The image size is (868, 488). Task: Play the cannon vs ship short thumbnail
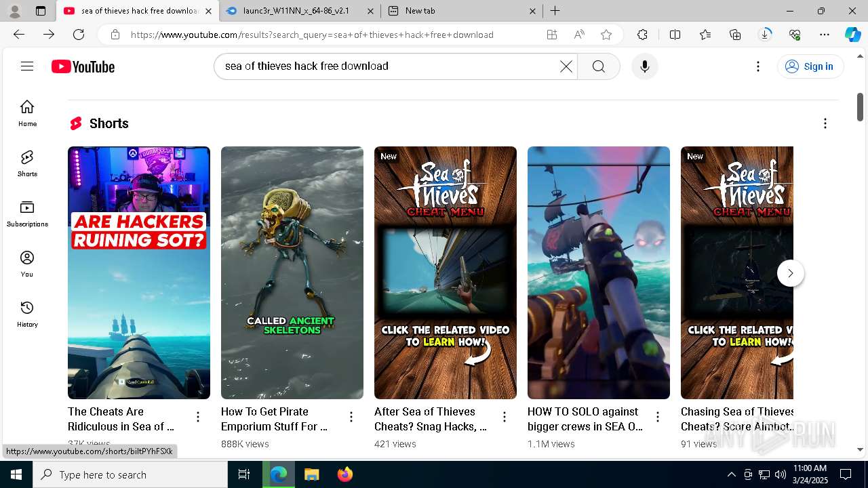click(x=599, y=272)
